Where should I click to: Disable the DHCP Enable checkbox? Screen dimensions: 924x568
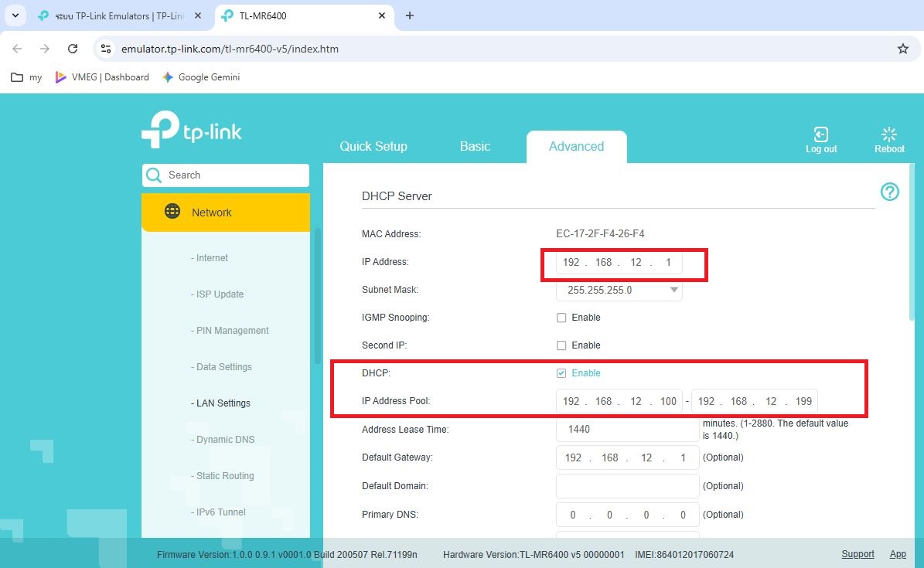(x=561, y=373)
